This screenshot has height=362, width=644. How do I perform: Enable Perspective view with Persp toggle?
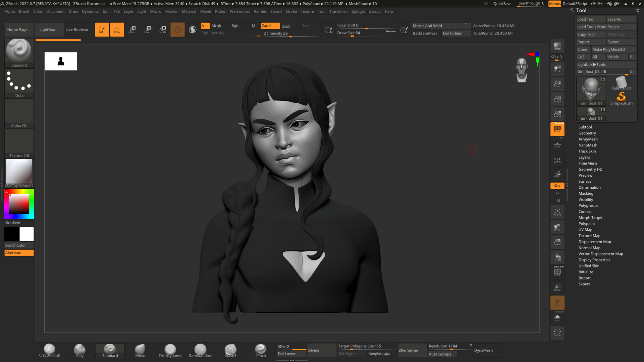(x=557, y=129)
